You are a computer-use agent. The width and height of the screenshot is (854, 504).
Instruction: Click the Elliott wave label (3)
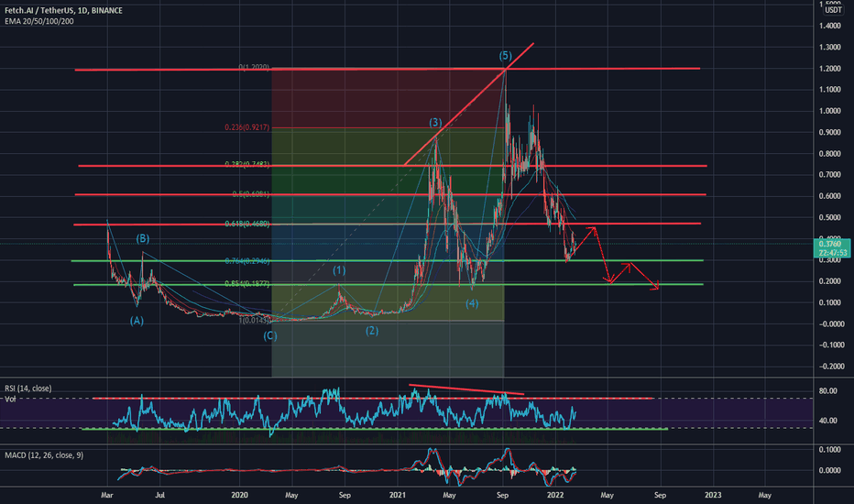tap(435, 122)
